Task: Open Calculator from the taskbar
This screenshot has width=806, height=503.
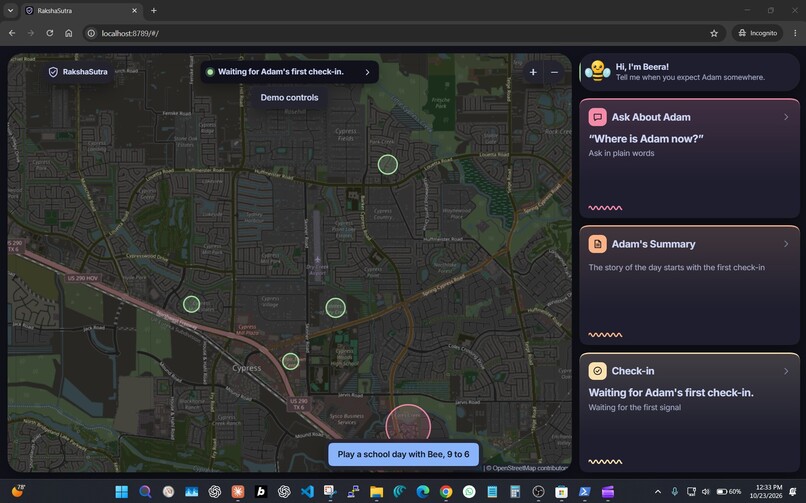Action: click(x=515, y=492)
